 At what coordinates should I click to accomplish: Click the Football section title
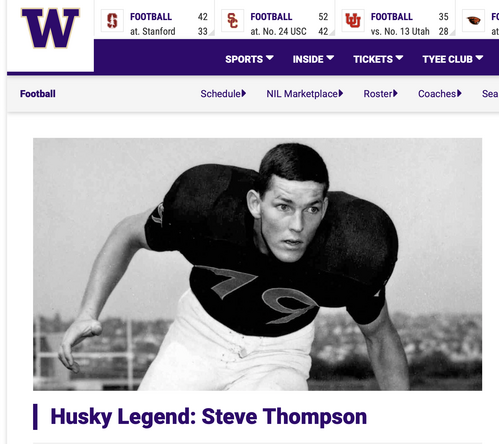tap(38, 94)
